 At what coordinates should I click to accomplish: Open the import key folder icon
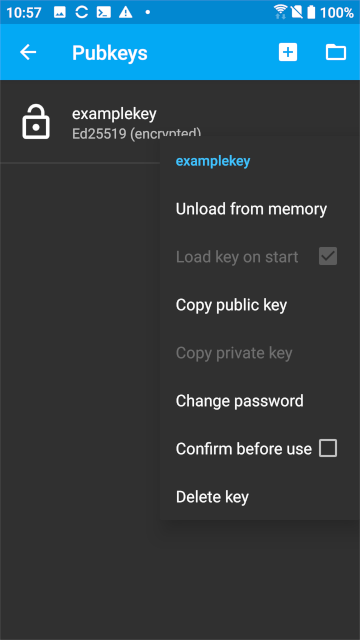point(336,52)
